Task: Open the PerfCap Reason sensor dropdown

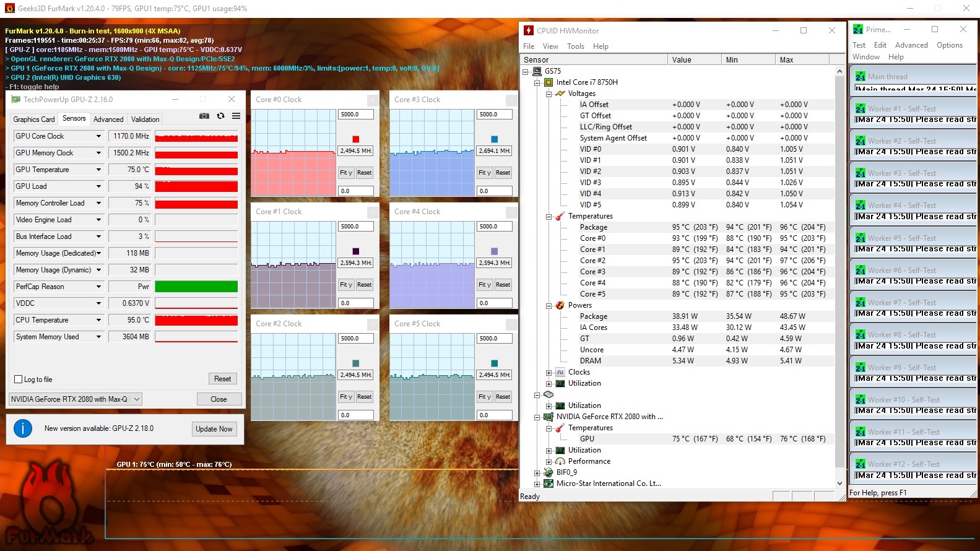Action: pyautogui.click(x=98, y=287)
